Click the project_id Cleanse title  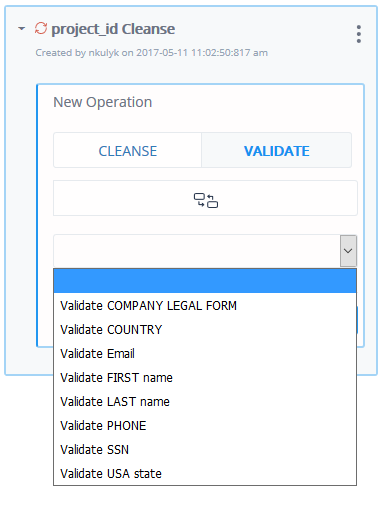(113, 29)
